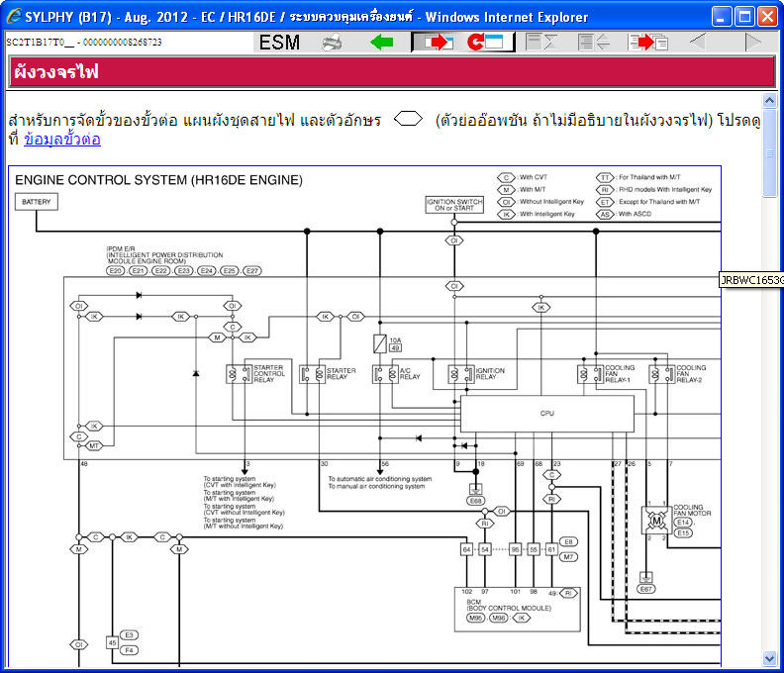Click the 'With CVT' legend entry
This screenshot has height=673, width=784.
pos(523,177)
